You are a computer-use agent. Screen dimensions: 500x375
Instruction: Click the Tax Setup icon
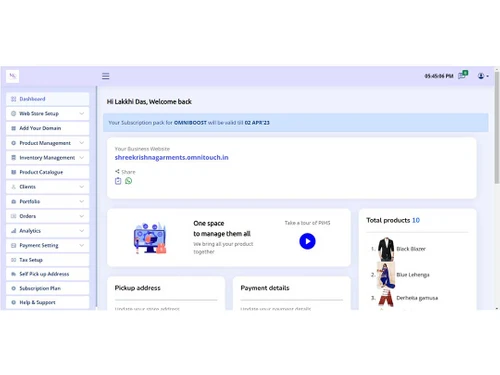[14, 260]
